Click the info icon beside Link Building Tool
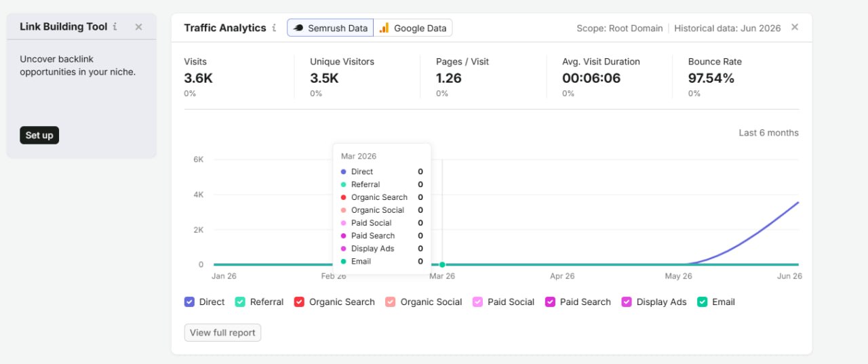 pyautogui.click(x=115, y=26)
